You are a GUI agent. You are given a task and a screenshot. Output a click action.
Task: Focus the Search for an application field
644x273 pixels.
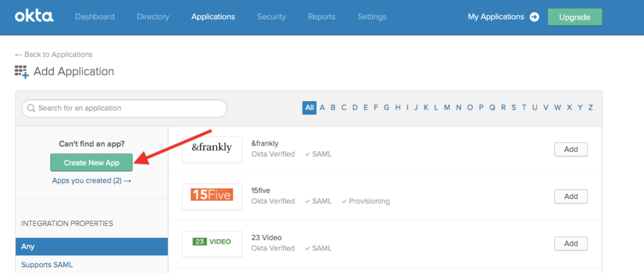pyautogui.click(x=125, y=108)
